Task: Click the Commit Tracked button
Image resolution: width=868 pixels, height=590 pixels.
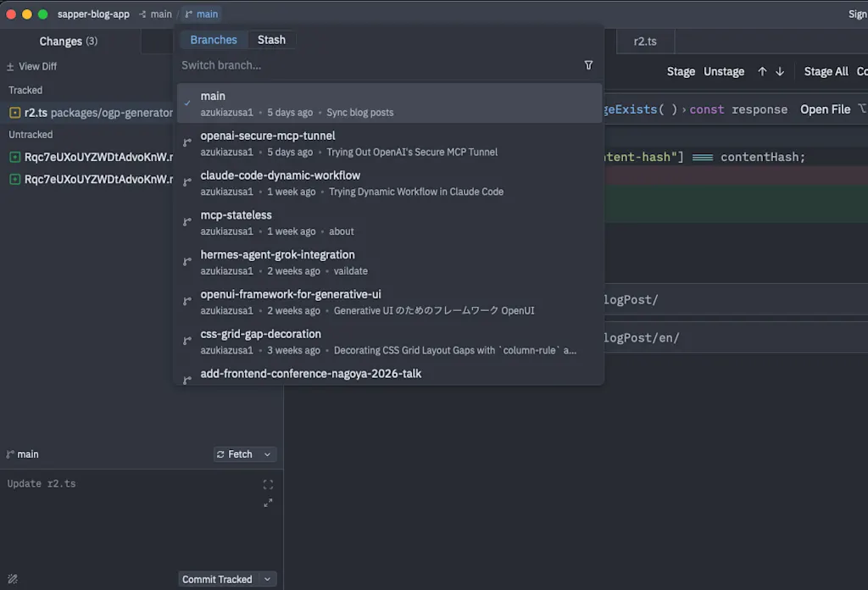Action: (217, 580)
